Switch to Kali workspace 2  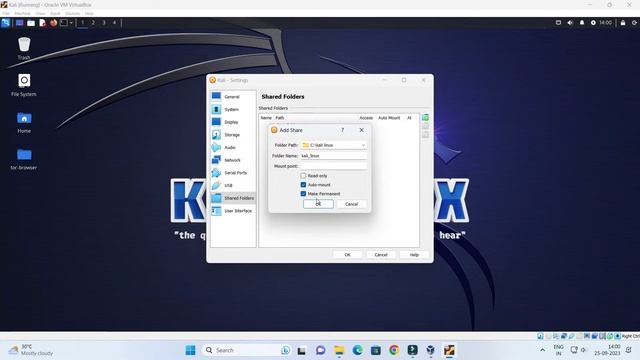coord(93,23)
